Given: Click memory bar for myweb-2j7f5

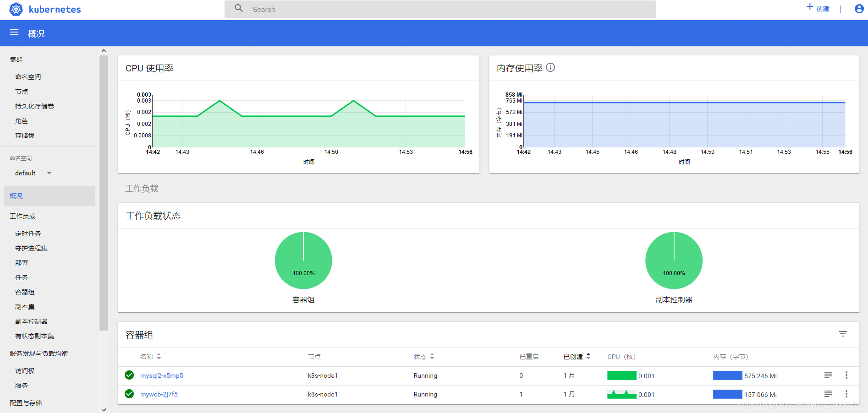Looking at the screenshot, I should tap(728, 394).
